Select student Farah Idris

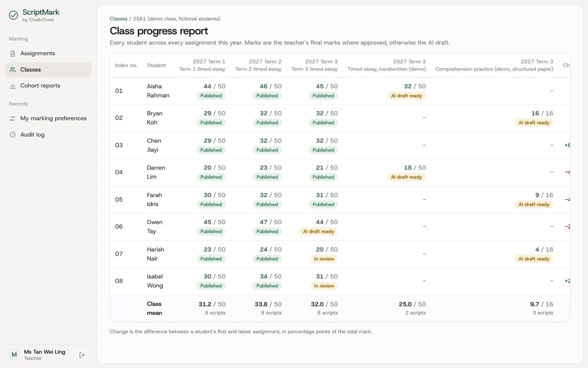click(x=154, y=199)
